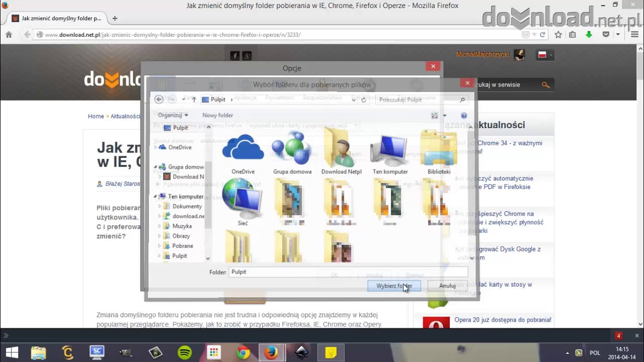Click the file list vertical scrollbar
644x362 pixels.
pyautogui.click(x=471, y=193)
